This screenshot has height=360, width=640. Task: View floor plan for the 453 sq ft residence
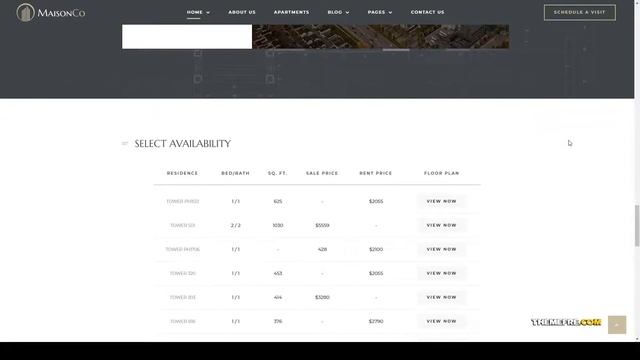[441, 273]
